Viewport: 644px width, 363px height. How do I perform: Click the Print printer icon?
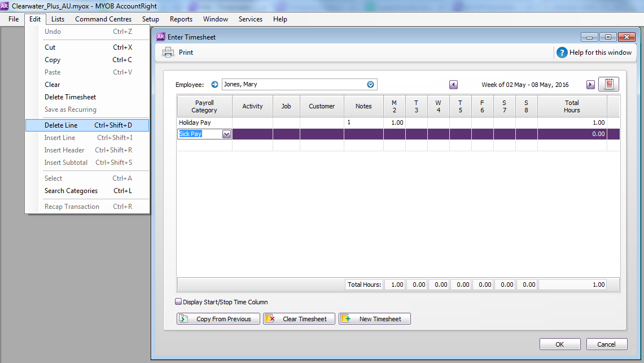[168, 53]
